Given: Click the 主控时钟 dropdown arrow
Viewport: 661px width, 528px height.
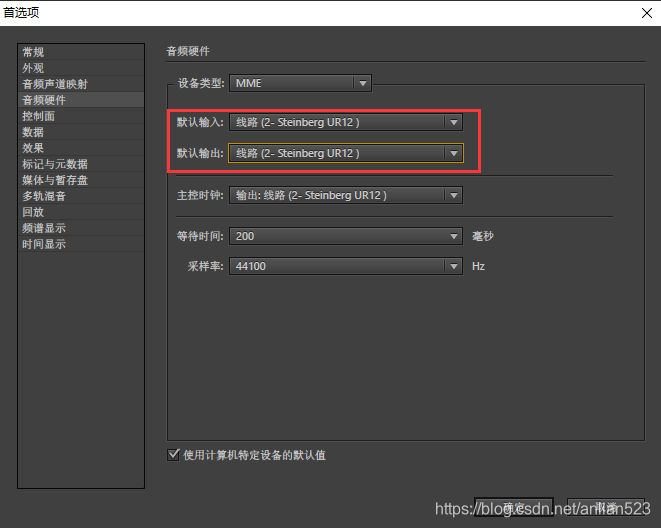Looking at the screenshot, I should (x=454, y=195).
